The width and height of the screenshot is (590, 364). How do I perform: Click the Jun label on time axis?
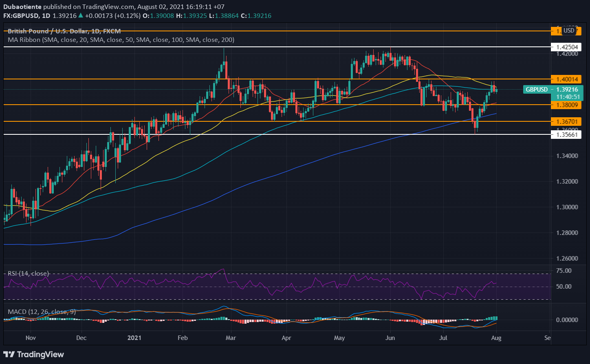[390, 338]
